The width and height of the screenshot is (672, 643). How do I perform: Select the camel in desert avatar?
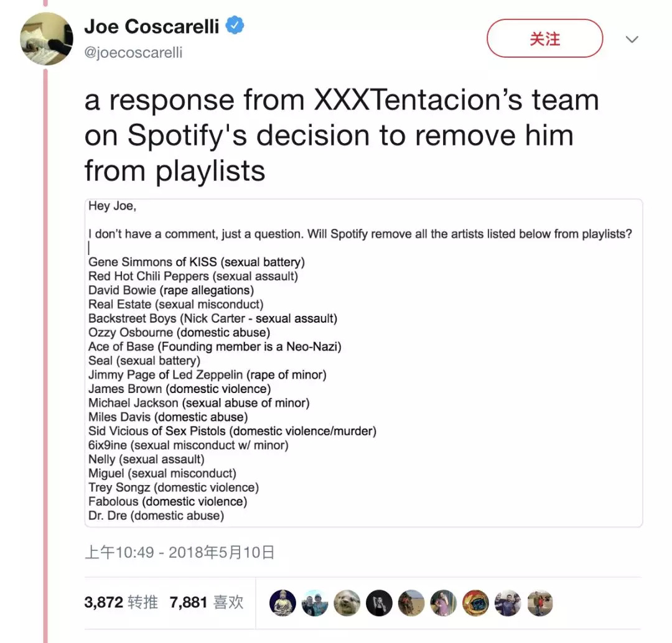[411, 603]
